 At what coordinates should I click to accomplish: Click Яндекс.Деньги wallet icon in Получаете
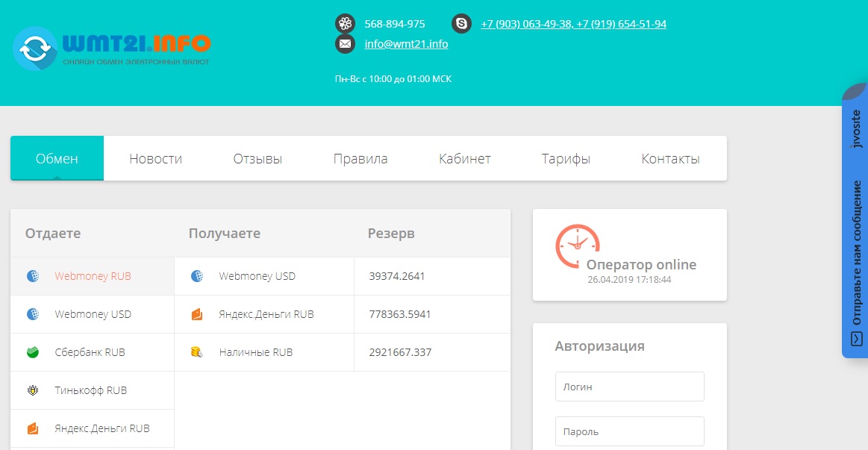[196, 314]
